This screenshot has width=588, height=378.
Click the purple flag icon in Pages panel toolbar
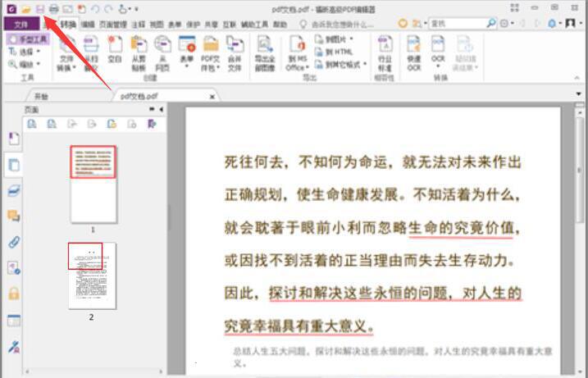pyautogui.click(x=152, y=124)
